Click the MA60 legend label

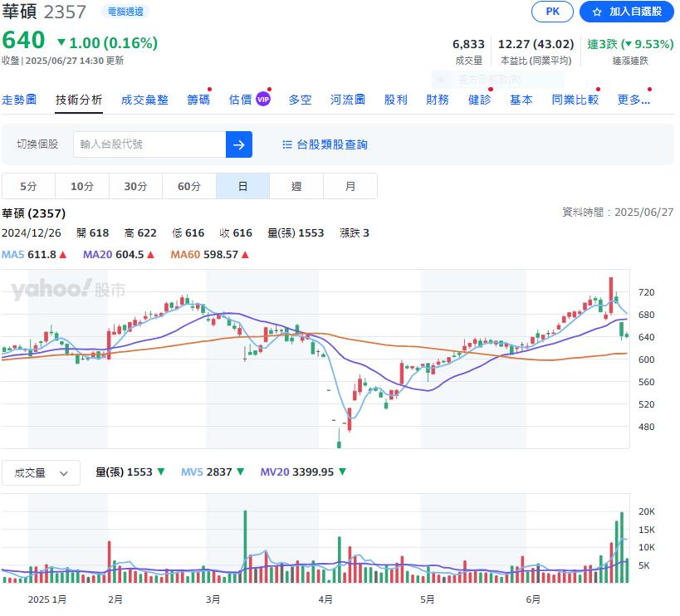point(186,255)
